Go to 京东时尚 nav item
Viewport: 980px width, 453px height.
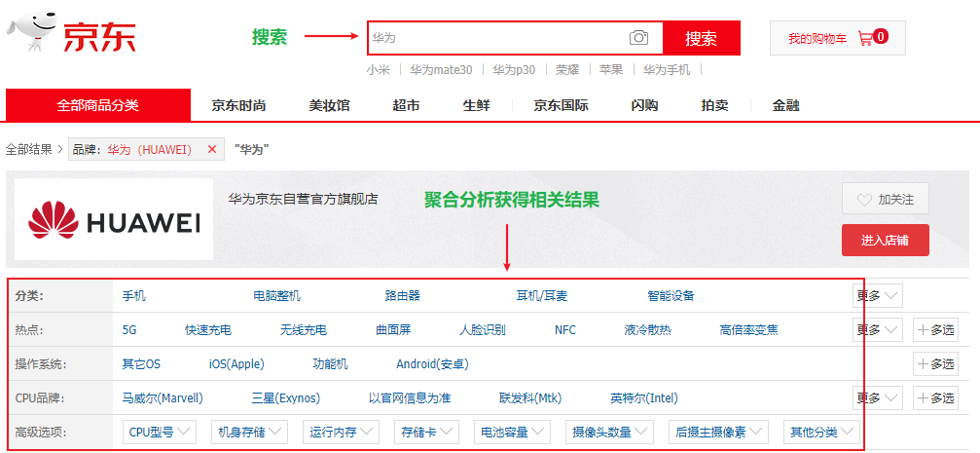tap(238, 106)
